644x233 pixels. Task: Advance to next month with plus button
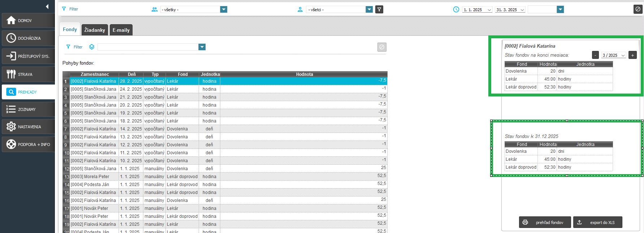632,55
